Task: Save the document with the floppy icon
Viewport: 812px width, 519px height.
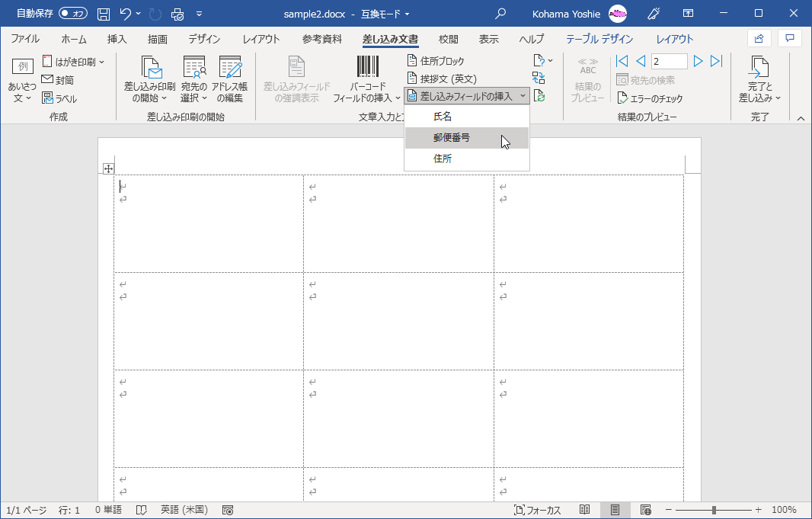Action: [104, 14]
